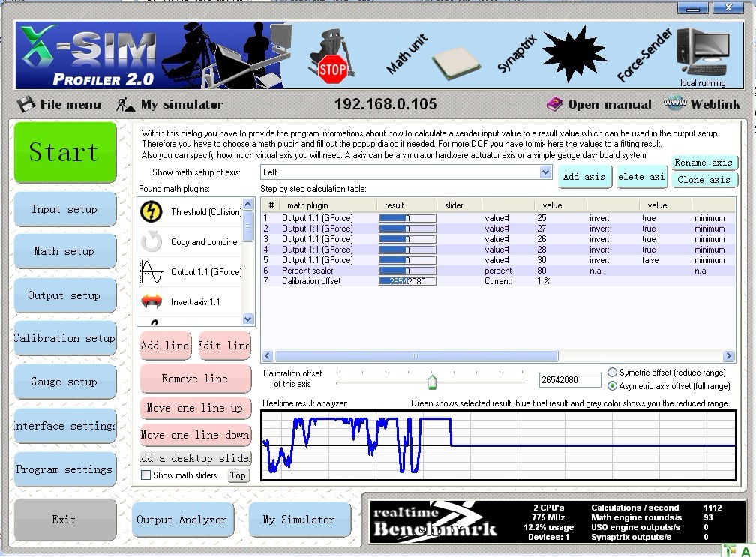Click the calibration offset value field 26542080

(570, 379)
